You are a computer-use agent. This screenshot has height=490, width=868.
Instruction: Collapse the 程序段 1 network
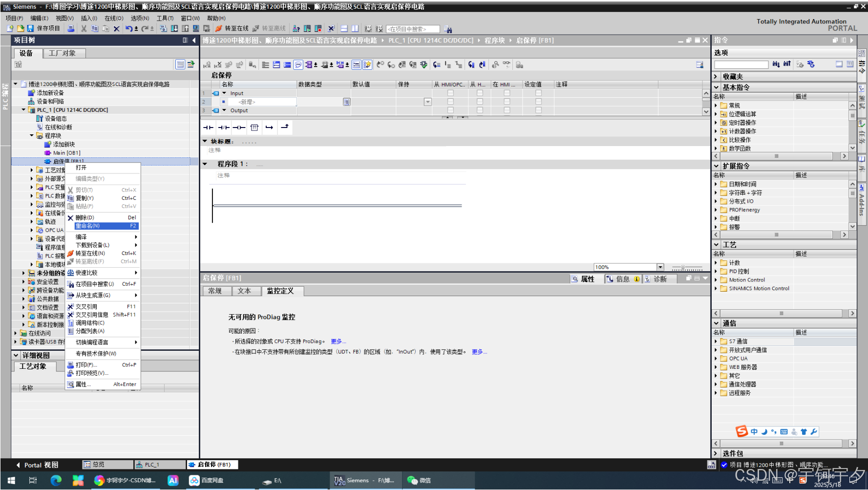tap(205, 164)
